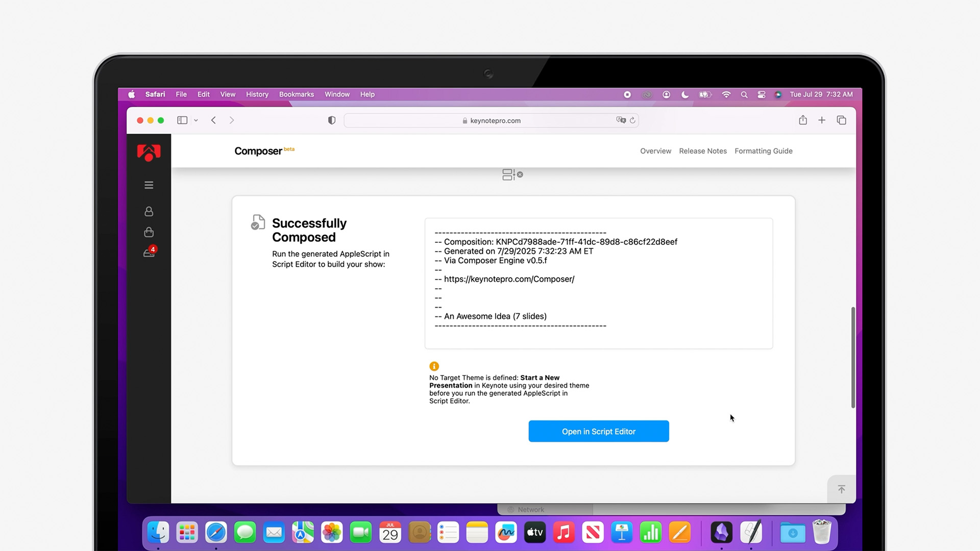Image resolution: width=980 pixels, height=551 pixels.
Task: Click the scroll-to-top arrow button
Action: [x=841, y=489]
